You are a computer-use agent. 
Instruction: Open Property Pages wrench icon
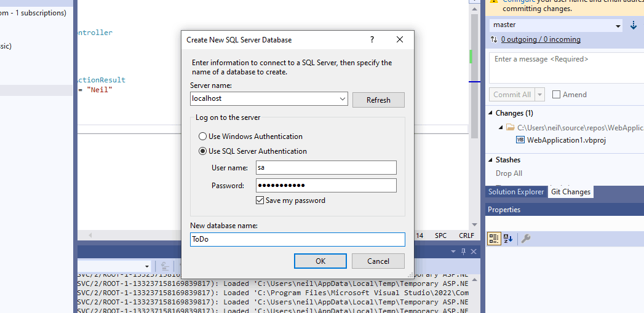pyautogui.click(x=526, y=239)
